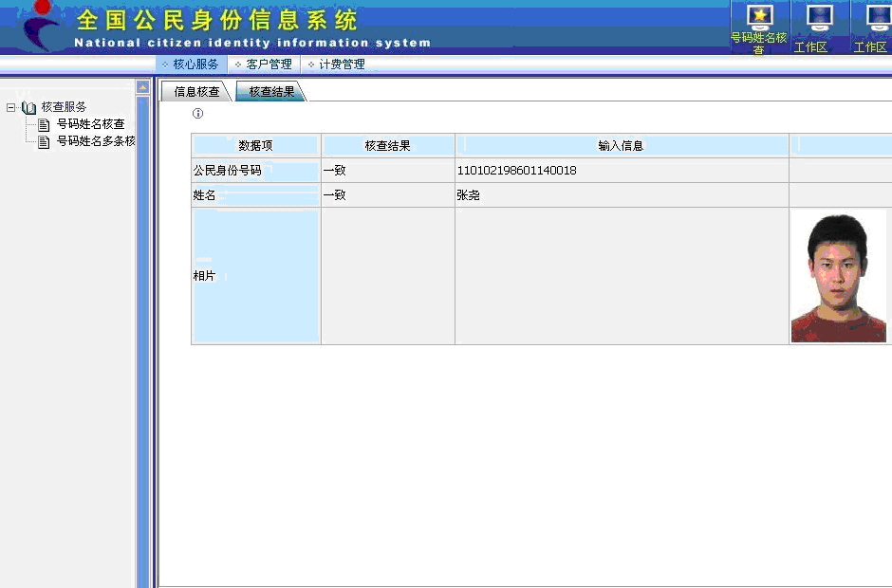
Task: Click the info circle icon above the table
Action: pos(197,114)
